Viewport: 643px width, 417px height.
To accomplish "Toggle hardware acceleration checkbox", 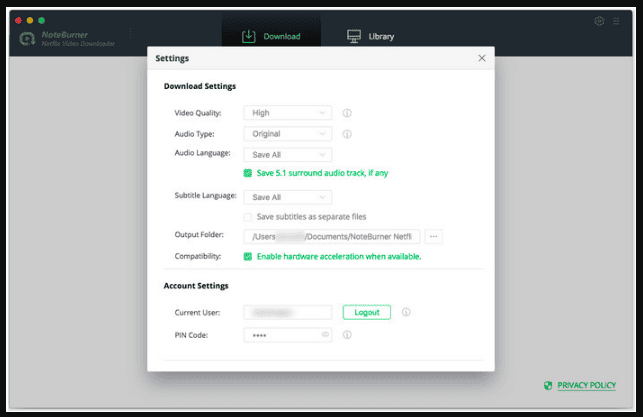I will 248,257.
